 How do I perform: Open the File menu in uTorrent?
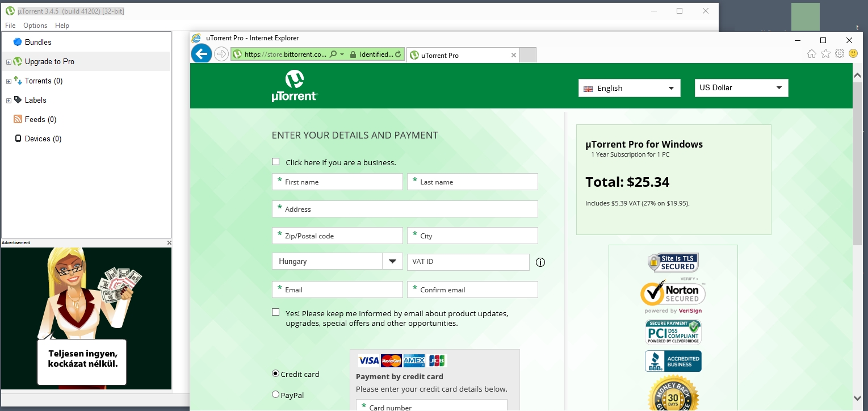pyautogui.click(x=10, y=26)
